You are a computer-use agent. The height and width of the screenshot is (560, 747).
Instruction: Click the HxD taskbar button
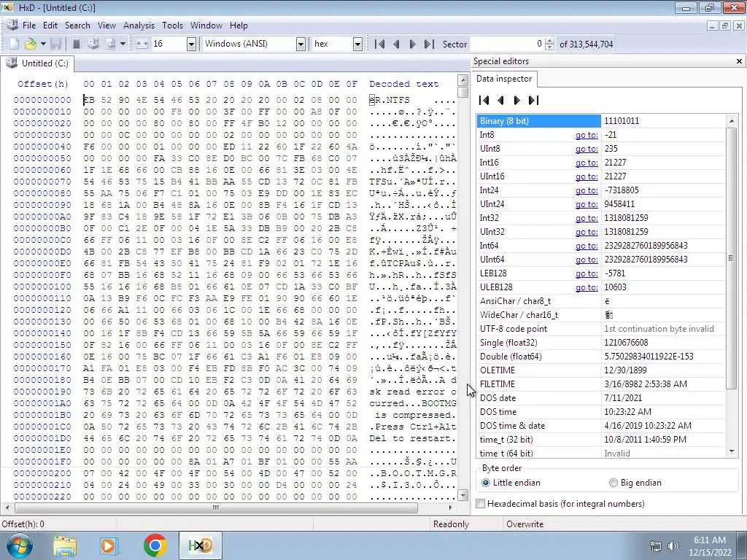point(200,545)
